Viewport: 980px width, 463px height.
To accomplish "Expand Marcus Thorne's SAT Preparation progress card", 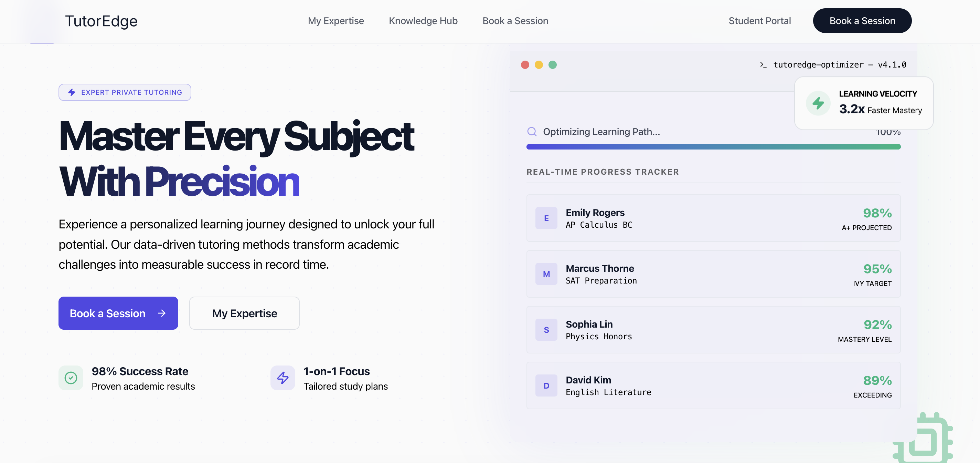I will [713, 274].
